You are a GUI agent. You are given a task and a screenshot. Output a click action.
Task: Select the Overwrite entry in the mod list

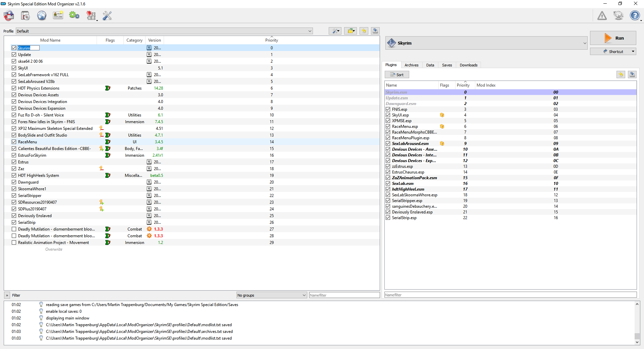point(54,249)
